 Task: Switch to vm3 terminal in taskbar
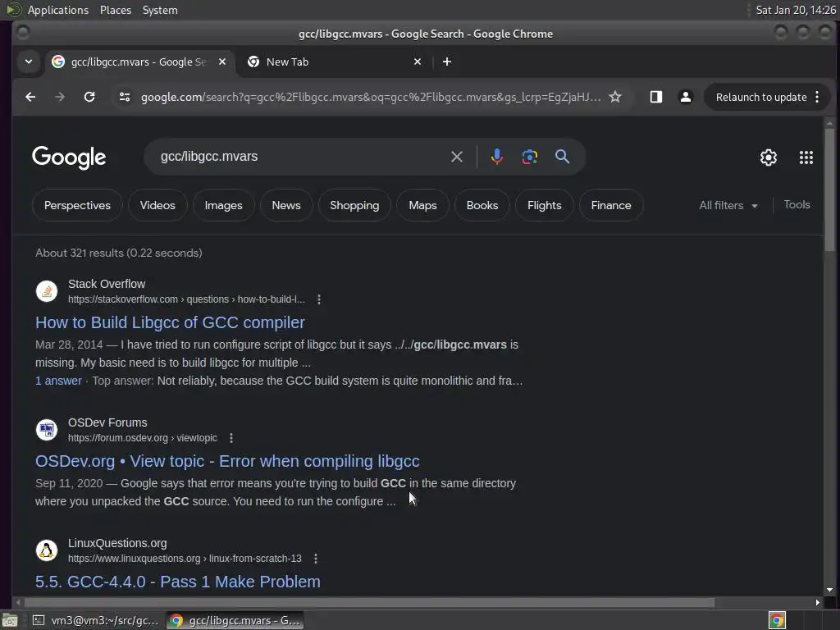(96, 620)
